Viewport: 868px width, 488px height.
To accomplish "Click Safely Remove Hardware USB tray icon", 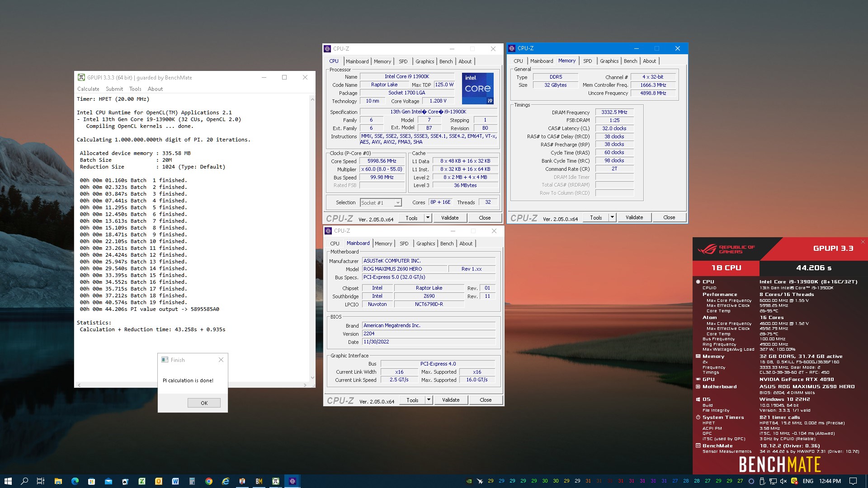I will coord(762,481).
